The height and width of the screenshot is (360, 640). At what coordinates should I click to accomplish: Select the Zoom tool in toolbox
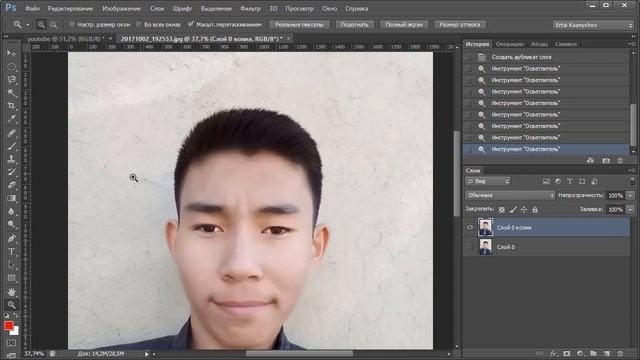pos(11,304)
